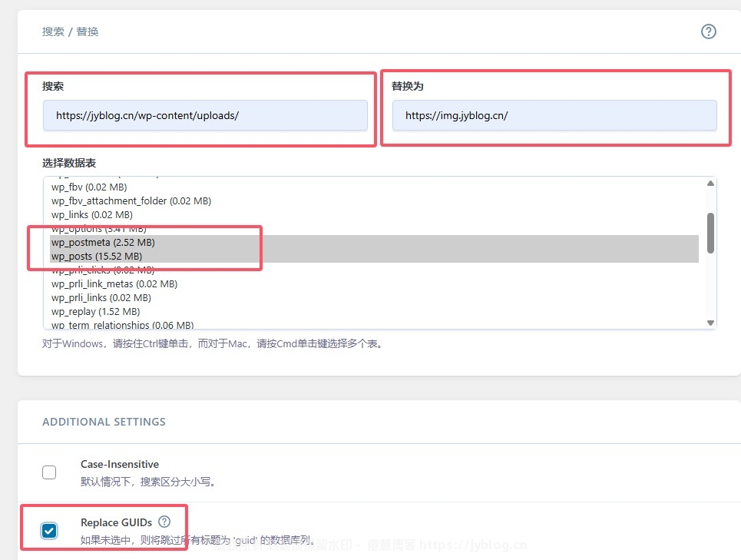Click the Case-Insensitive label text
This screenshot has width=741, height=560.
tap(120, 464)
